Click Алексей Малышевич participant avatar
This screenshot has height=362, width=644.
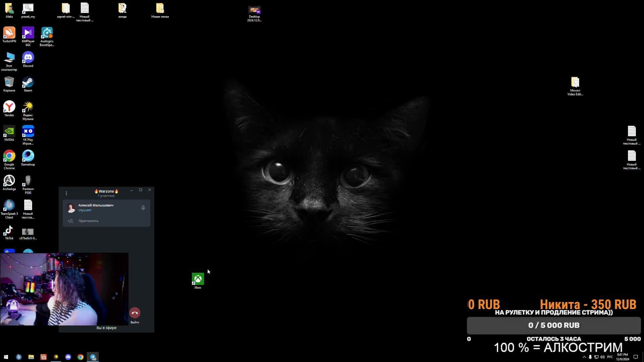71,207
